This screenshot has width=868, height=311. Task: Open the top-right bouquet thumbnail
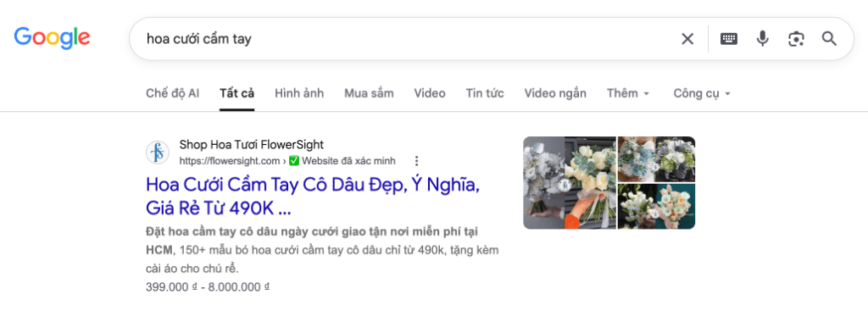(x=656, y=158)
